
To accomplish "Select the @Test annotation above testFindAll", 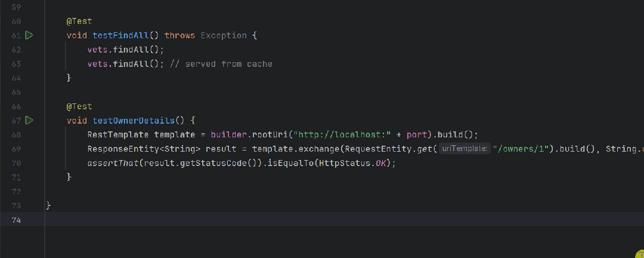I will click(79, 21).
